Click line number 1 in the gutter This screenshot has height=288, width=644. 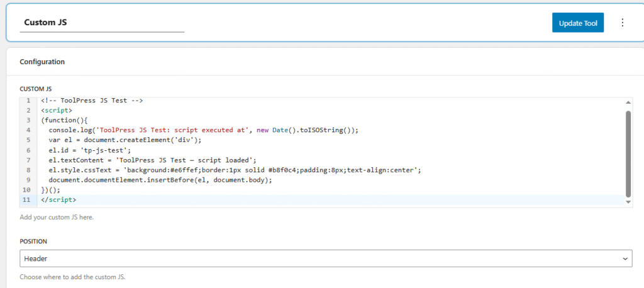(28, 101)
